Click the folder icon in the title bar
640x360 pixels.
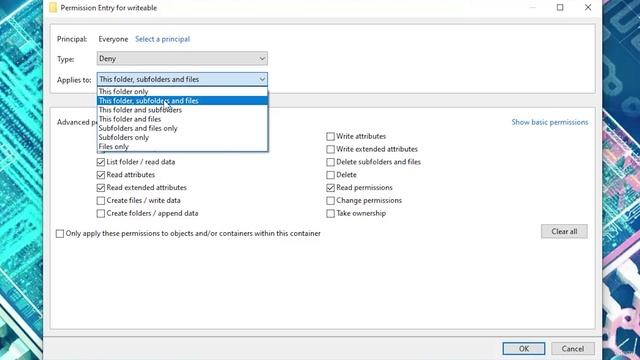(x=53, y=8)
